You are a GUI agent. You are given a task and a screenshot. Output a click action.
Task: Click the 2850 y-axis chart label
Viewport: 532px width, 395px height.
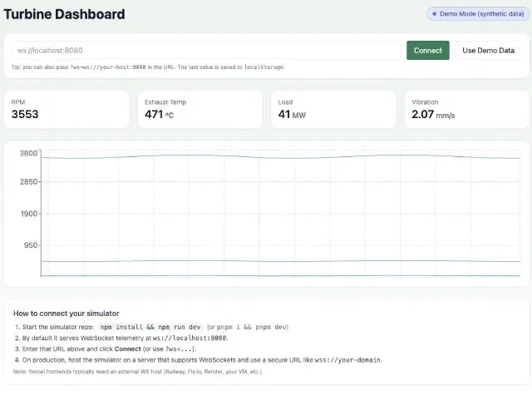point(29,182)
